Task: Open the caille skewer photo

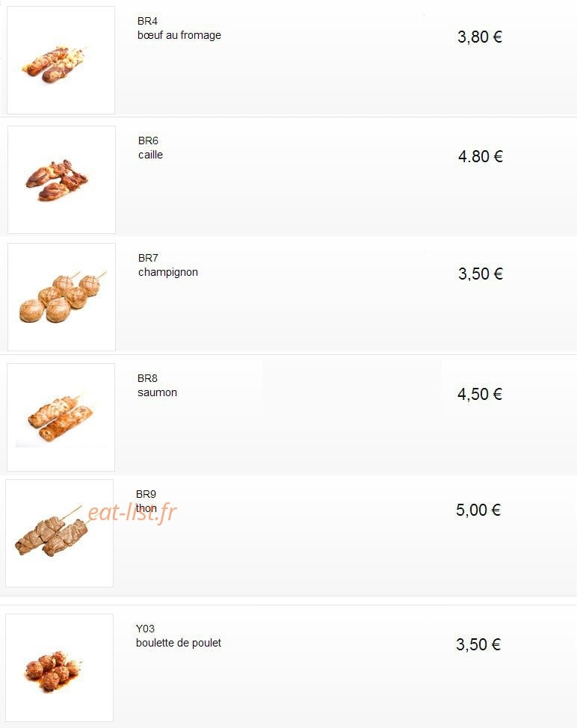Action: click(62, 179)
